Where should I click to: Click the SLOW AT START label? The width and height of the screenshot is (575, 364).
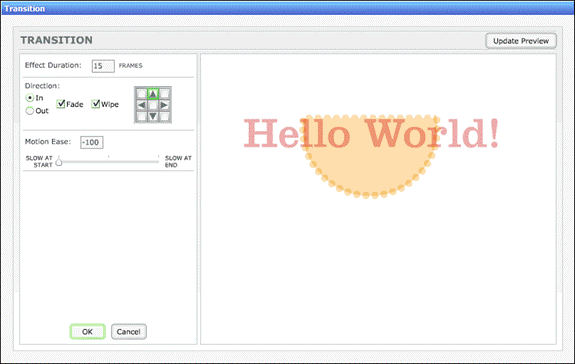click(39, 161)
